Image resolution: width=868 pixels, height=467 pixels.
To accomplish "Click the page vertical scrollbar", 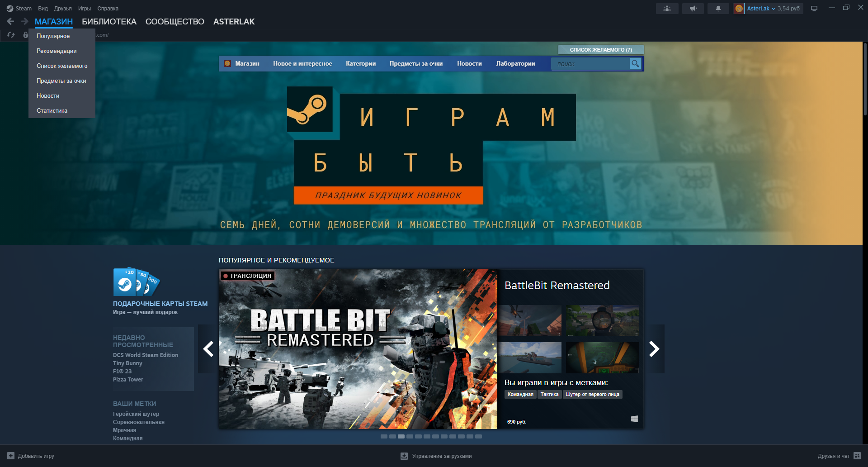I will pos(865,79).
